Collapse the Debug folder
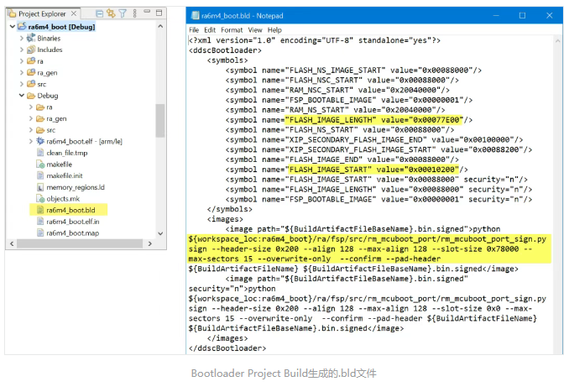This screenshot has width=569, height=392. coord(22,96)
